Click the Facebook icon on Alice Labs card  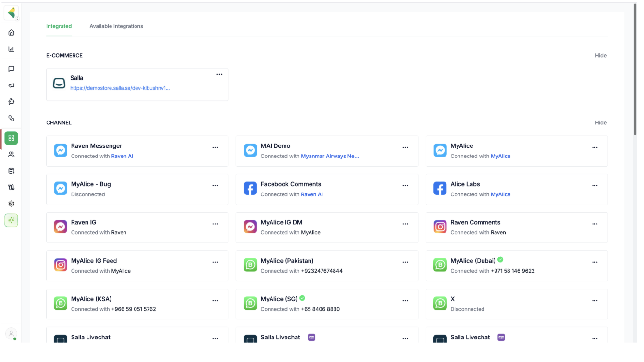(440, 189)
